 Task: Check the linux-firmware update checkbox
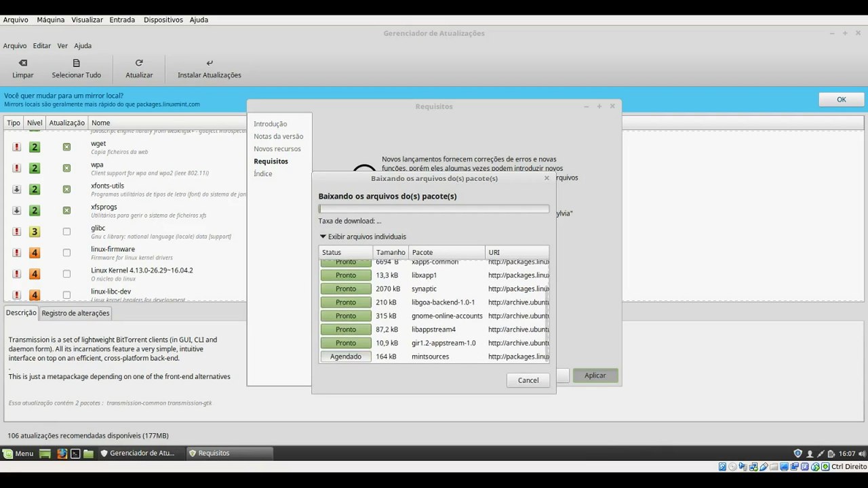pos(66,253)
